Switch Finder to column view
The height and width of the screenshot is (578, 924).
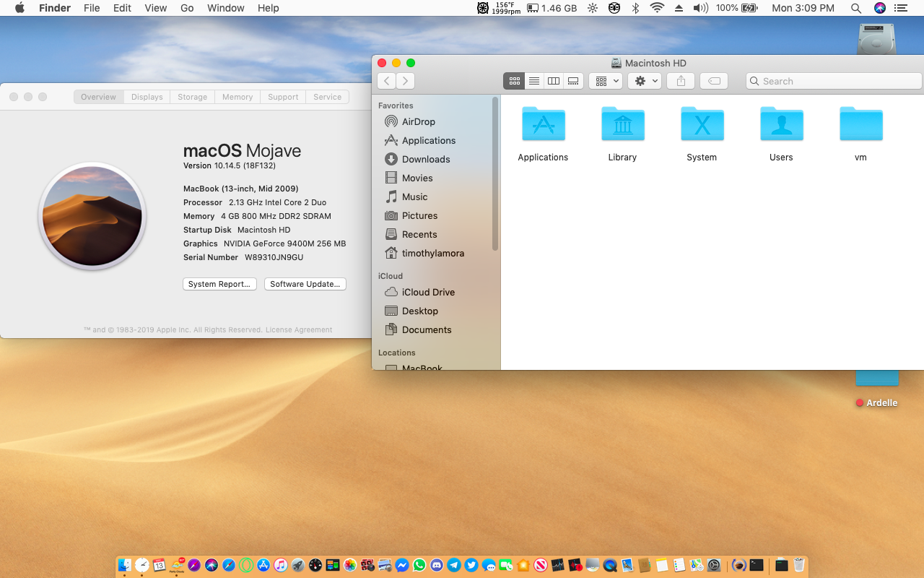[x=553, y=81]
